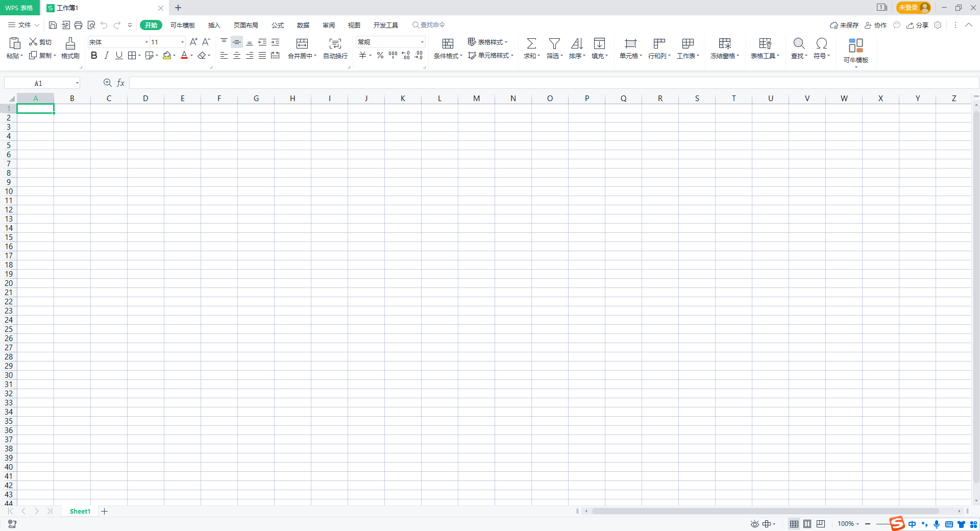Click the increase indent icon
Image resolution: width=980 pixels, height=531 pixels.
(x=275, y=42)
